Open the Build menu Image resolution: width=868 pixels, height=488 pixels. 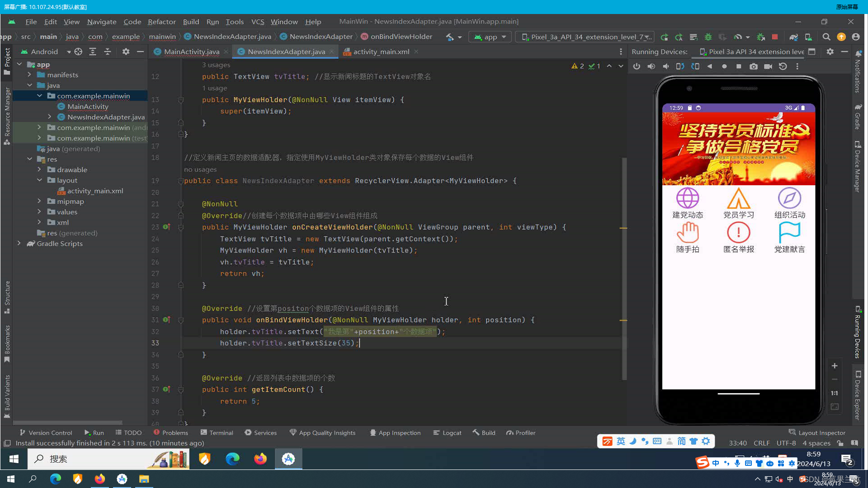[x=191, y=21]
